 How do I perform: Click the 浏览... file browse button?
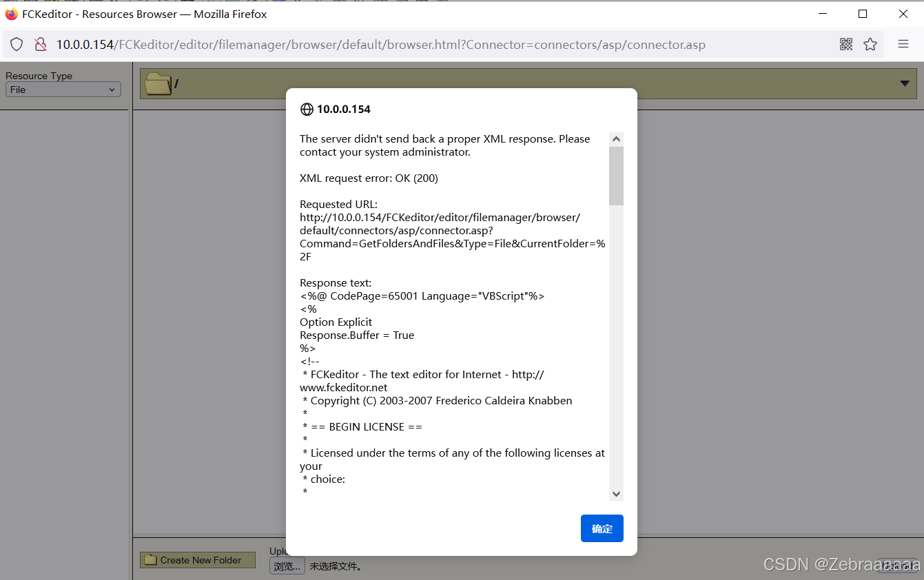tap(287, 566)
